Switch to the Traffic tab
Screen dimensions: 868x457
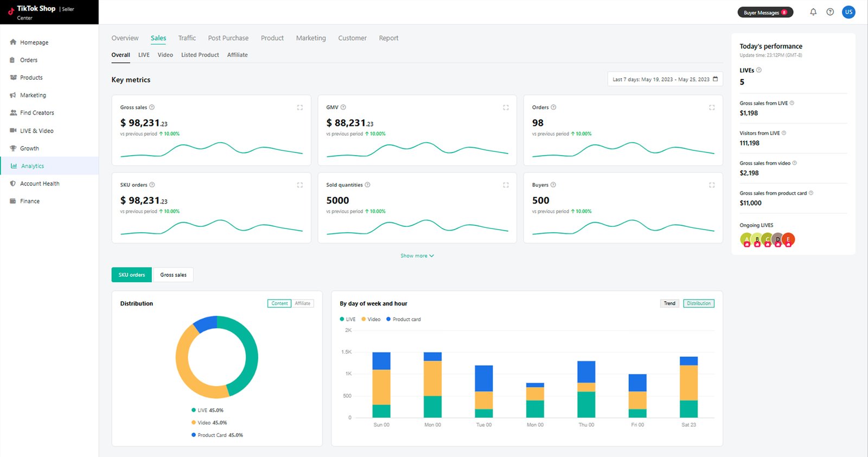pos(187,38)
